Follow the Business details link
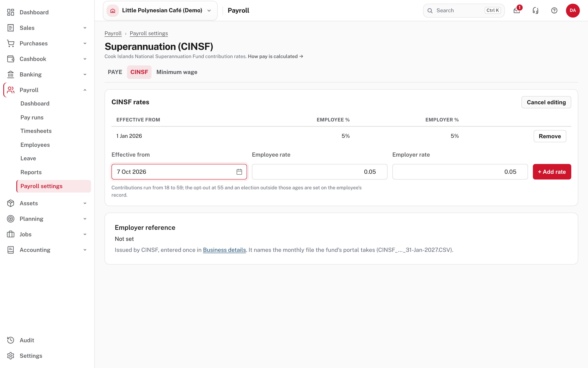The image size is (588, 368). (224, 250)
